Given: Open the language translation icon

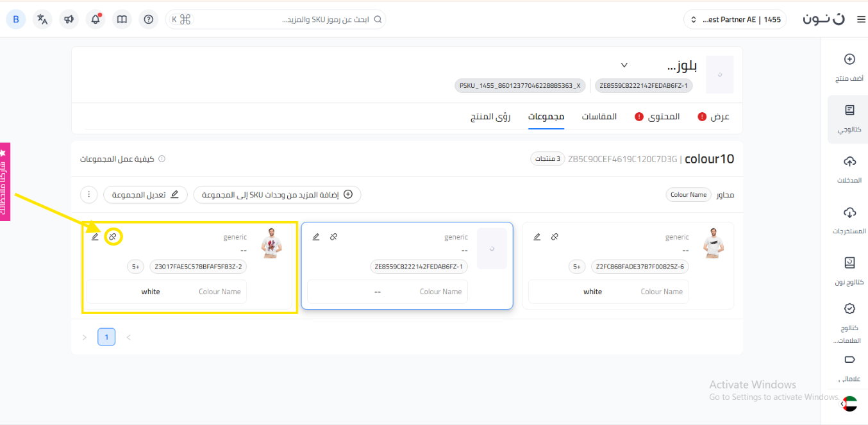Looking at the screenshot, I should (x=42, y=19).
